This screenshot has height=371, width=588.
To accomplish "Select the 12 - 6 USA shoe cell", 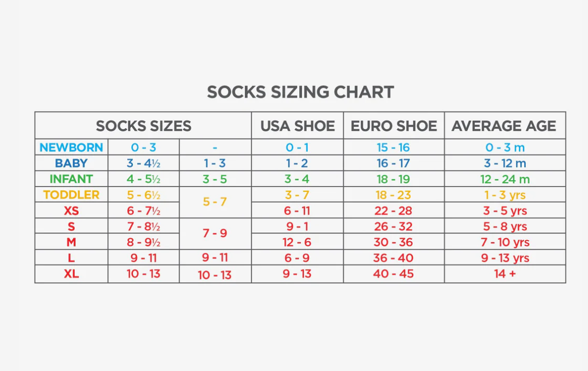I will click(297, 242).
